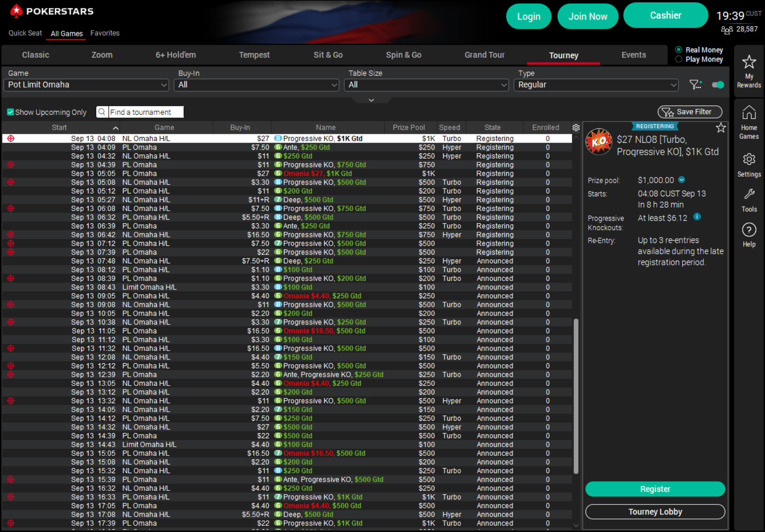Image resolution: width=765 pixels, height=532 pixels.
Task: Click KO target icon on Sep 13 11:32 row
Action: pos(11,348)
